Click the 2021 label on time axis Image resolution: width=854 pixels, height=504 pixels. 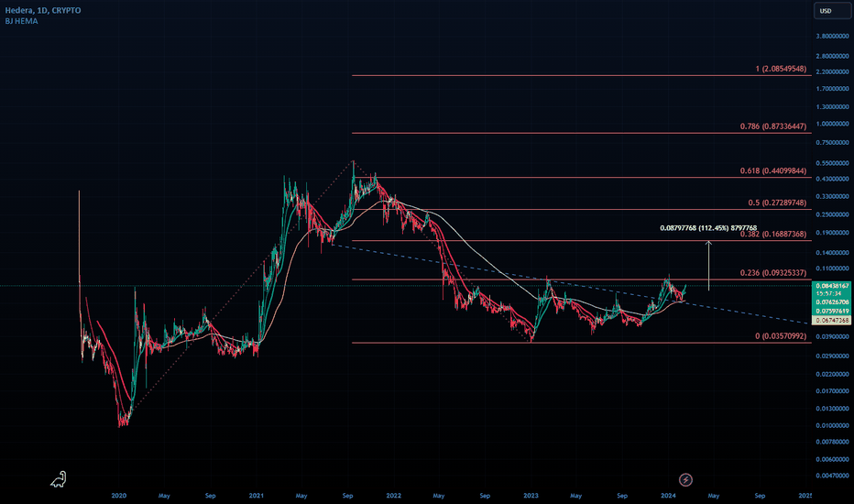[x=256, y=496]
